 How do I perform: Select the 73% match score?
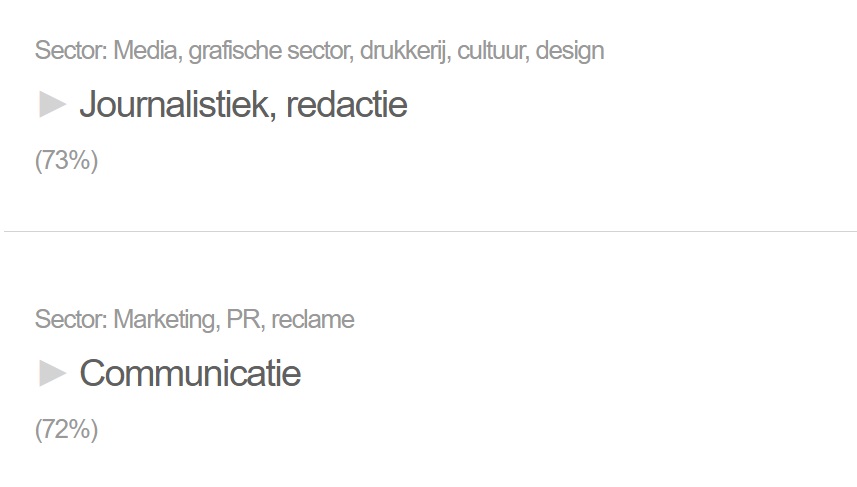67,161
